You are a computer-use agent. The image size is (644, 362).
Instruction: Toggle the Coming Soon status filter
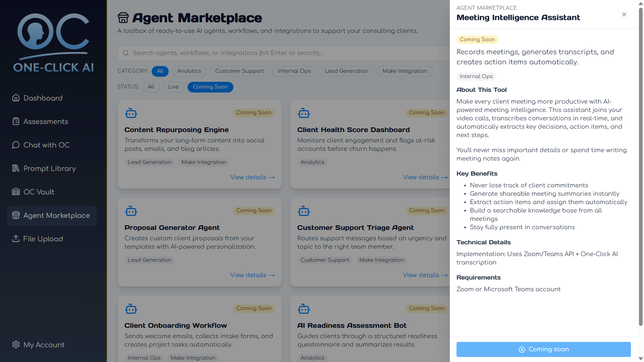pos(210,87)
